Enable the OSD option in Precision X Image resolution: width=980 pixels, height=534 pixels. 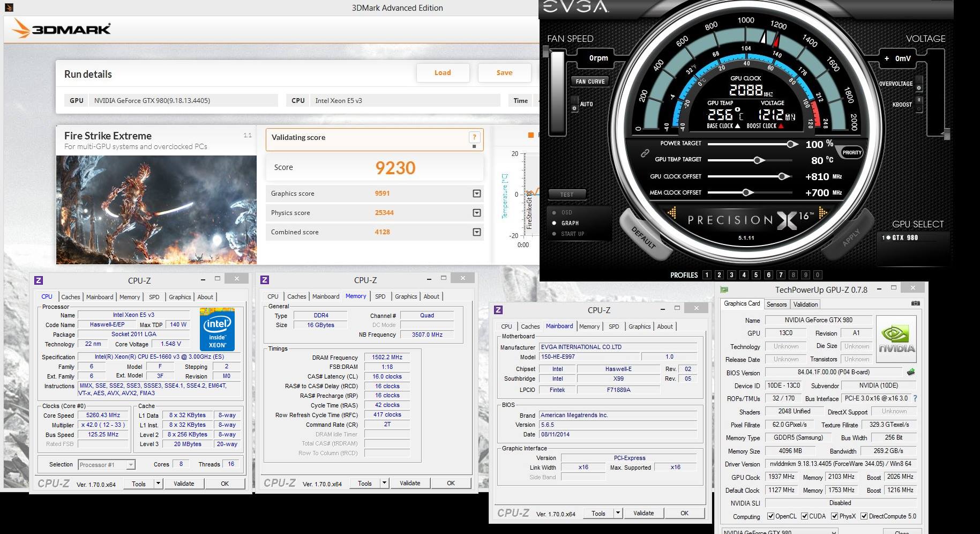(x=554, y=212)
